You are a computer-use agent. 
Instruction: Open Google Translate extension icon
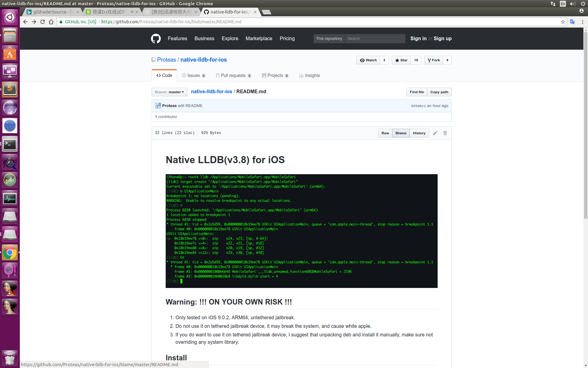click(x=572, y=22)
